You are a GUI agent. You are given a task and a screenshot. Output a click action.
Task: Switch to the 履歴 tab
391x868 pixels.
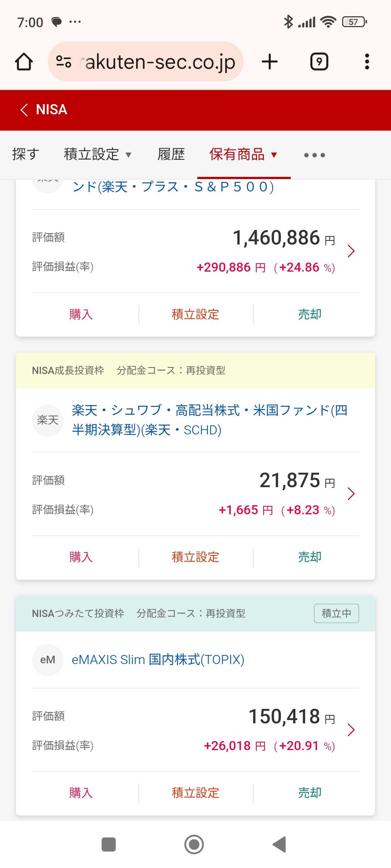(171, 154)
